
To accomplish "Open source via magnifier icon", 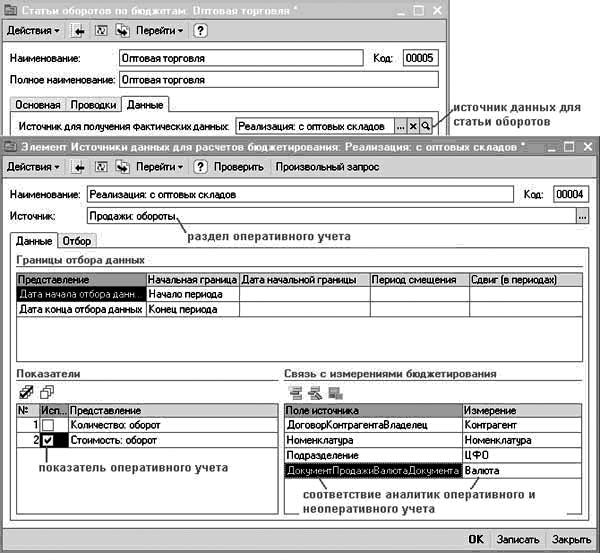I will (426, 126).
